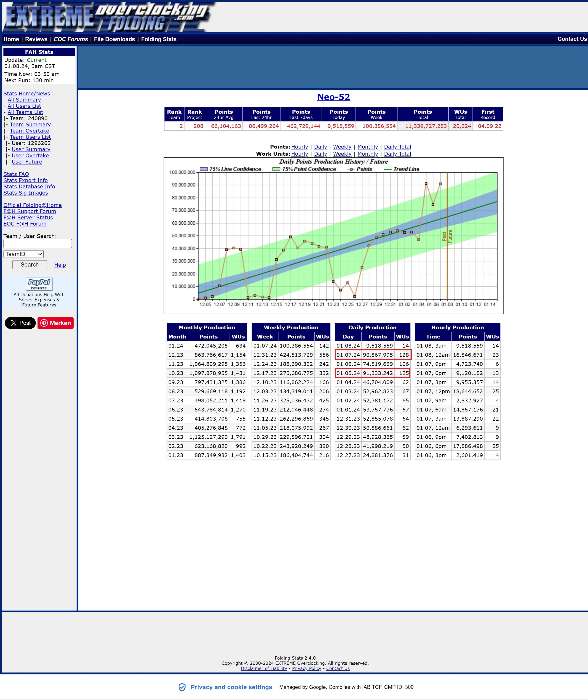Open the EOC F@H Forum link
The height and width of the screenshot is (700, 588).
tap(25, 224)
